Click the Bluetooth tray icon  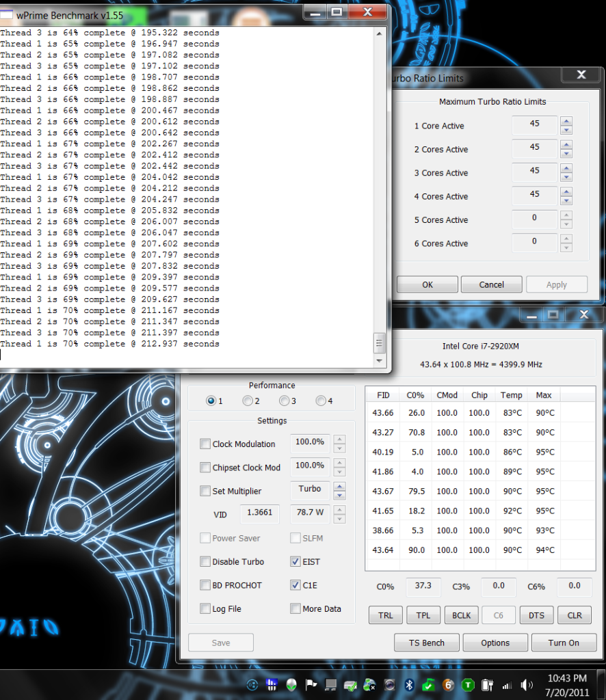pyautogui.click(x=409, y=685)
